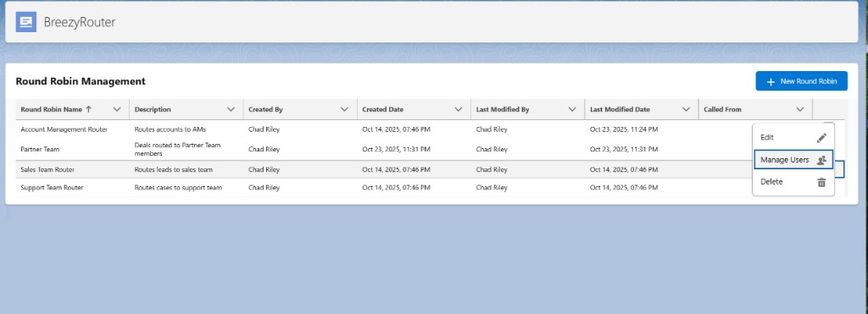The height and width of the screenshot is (314, 868).
Task: Sort by the Last Modified Date header
Action: pyautogui.click(x=620, y=109)
